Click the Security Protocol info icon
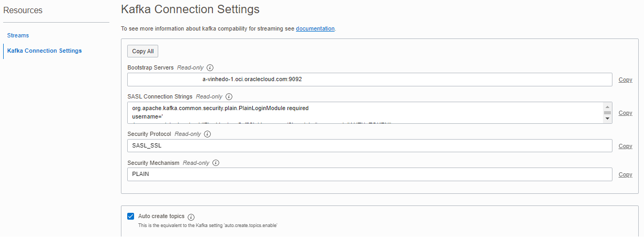 pos(207,134)
